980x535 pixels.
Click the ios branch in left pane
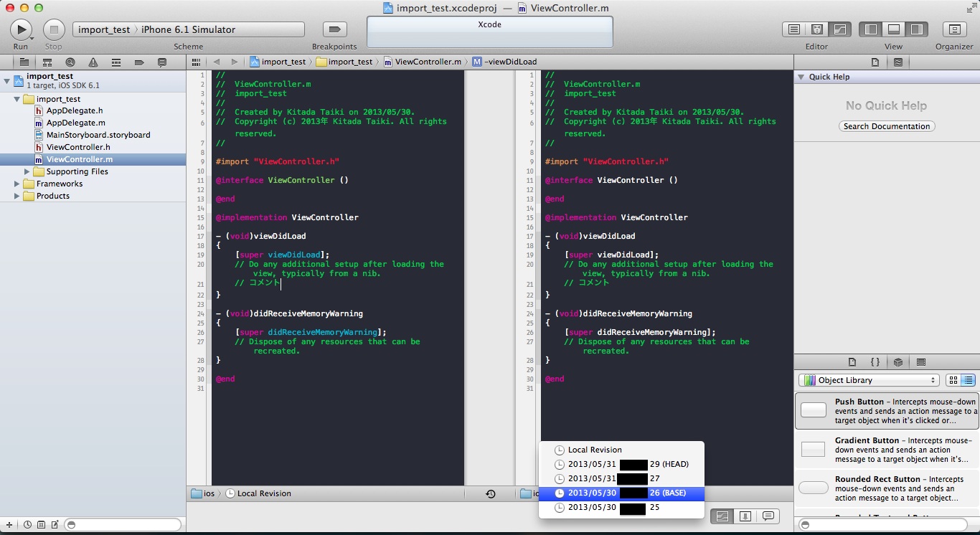(203, 493)
